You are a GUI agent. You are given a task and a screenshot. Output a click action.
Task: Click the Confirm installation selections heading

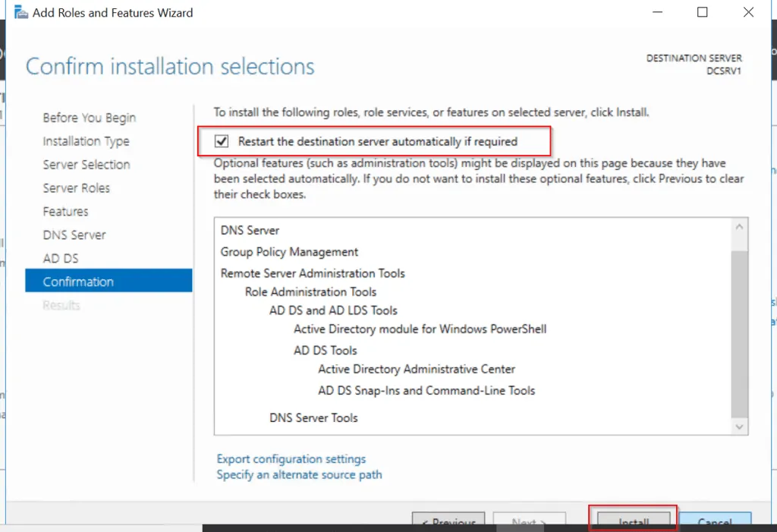coord(170,67)
